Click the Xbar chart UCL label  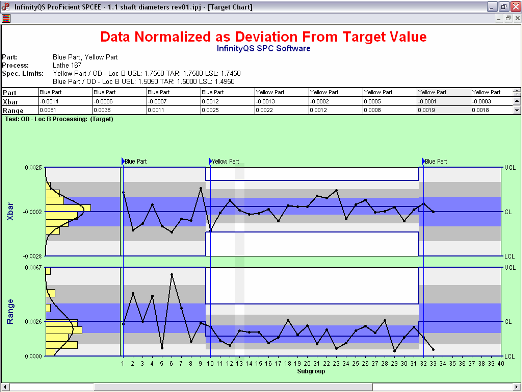coord(510,168)
